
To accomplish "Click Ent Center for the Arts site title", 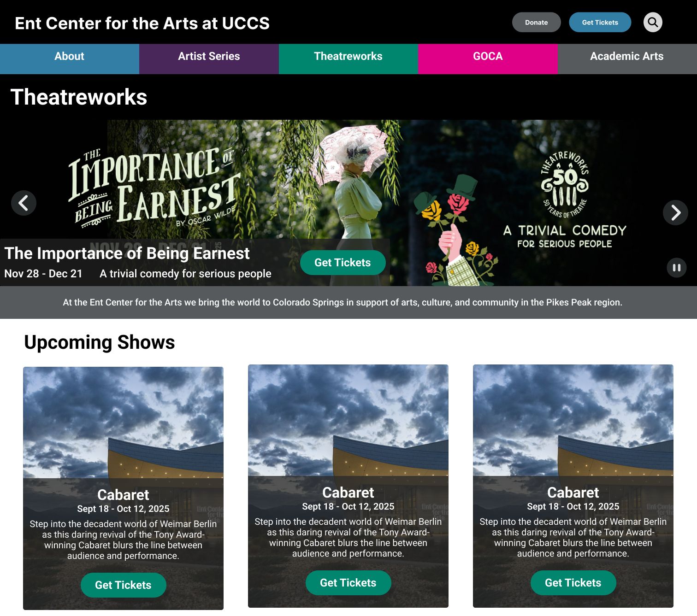I will (x=142, y=23).
